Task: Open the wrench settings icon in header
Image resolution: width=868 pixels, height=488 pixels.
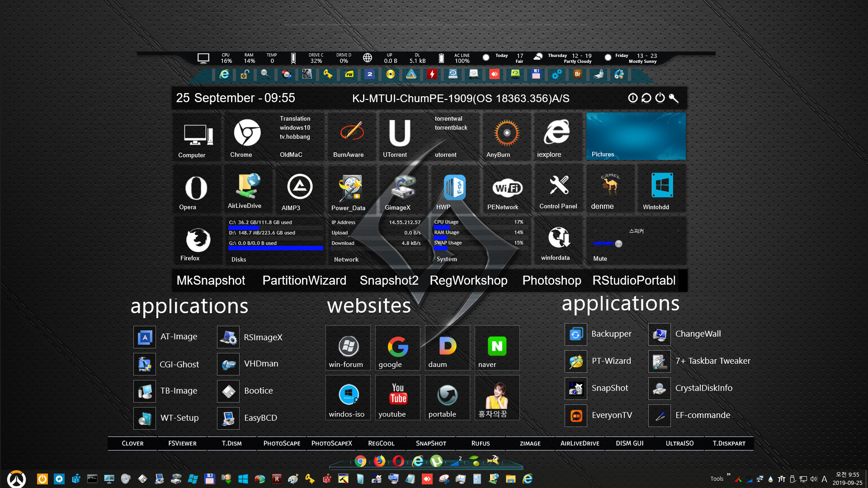Action: click(674, 98)
